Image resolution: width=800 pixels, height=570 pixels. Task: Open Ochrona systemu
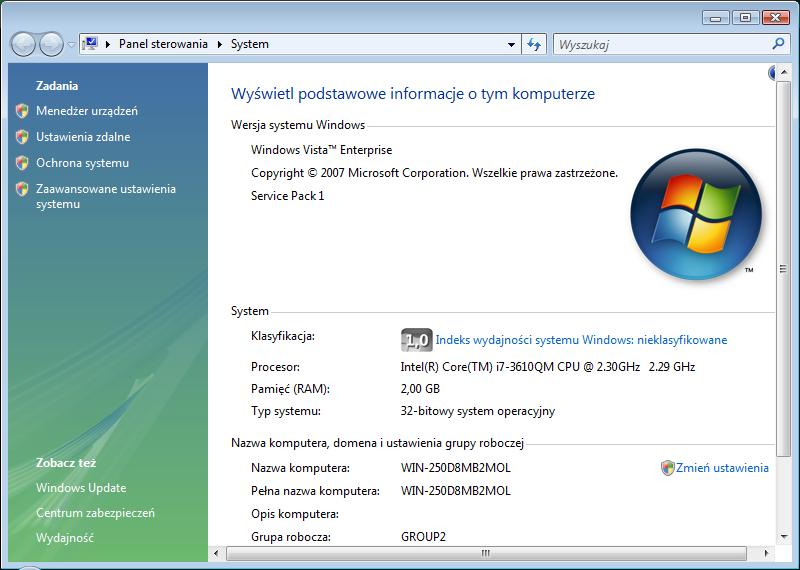point(82,163)
